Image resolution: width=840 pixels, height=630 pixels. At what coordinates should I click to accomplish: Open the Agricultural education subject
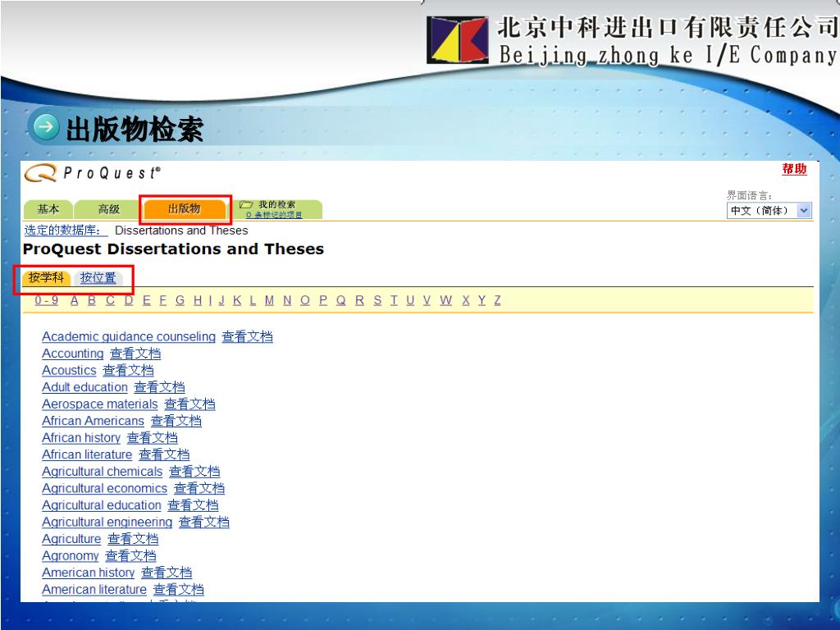coord(101,505)
